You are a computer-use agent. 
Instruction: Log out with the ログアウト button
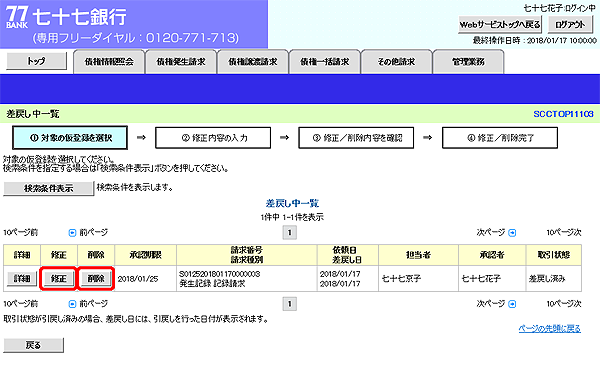[570, 25]
